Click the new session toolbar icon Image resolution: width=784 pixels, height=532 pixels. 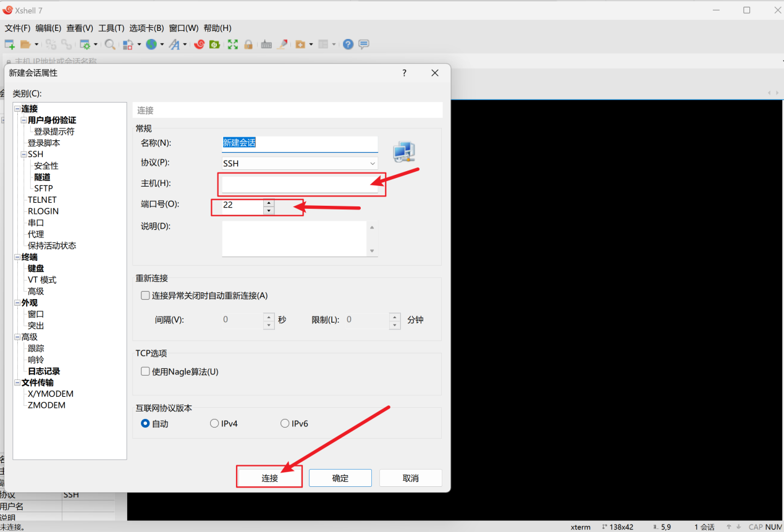tap(9, 44)
